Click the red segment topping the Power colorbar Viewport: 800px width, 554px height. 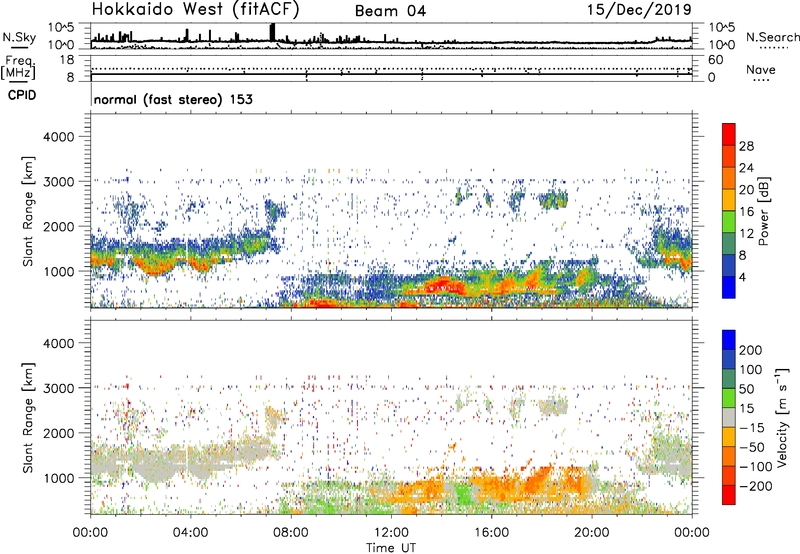pos(729,134)
